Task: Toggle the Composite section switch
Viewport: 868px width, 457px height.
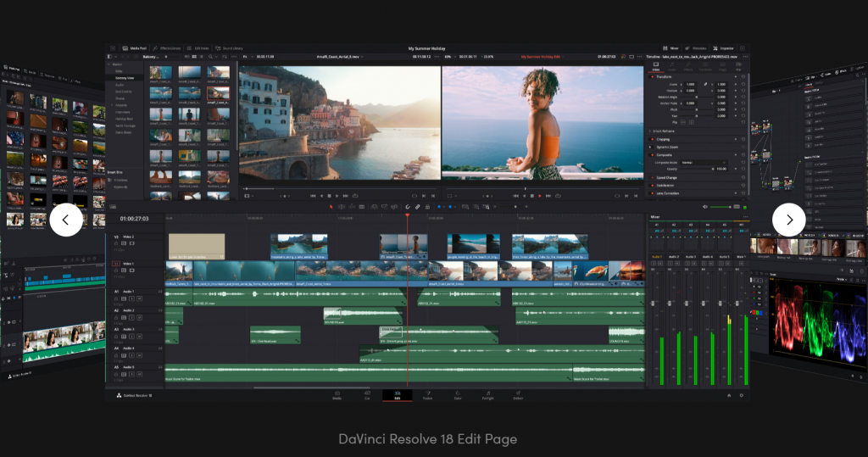Action: coord(652,154)
